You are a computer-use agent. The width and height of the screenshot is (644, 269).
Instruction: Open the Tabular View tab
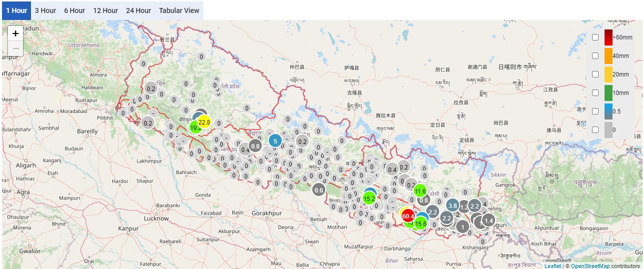pos(179,10)
